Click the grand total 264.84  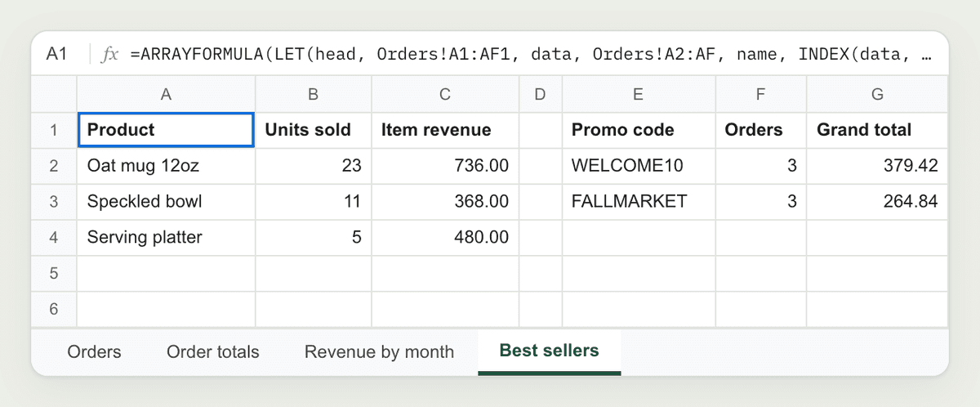(878, 201)
